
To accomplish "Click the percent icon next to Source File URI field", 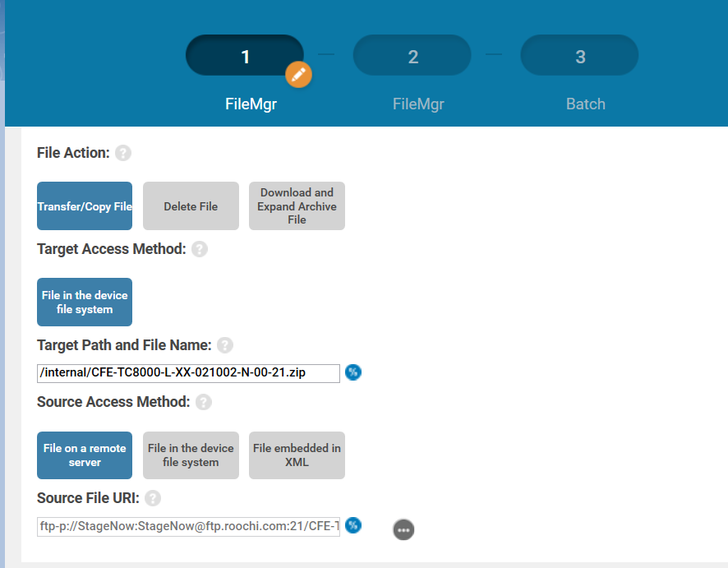I will (x=353, y=525).
